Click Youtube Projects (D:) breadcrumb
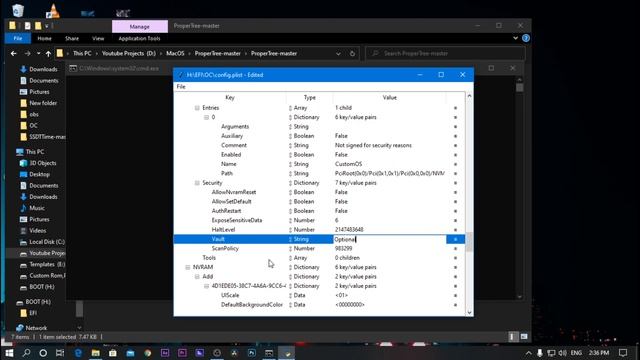640x360 pixels. [129, 53]
